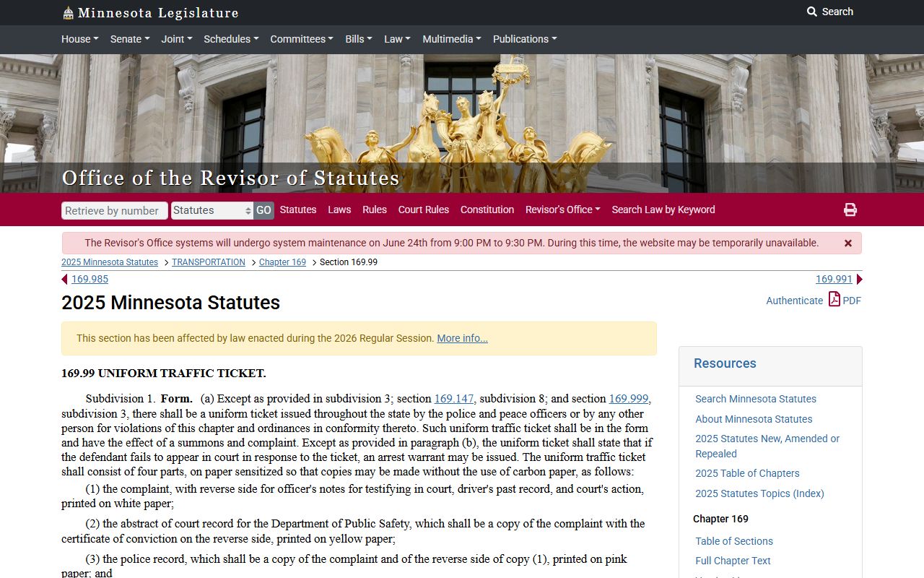
Task: Go to previous section 169.985
Action: tap(90, 280)
